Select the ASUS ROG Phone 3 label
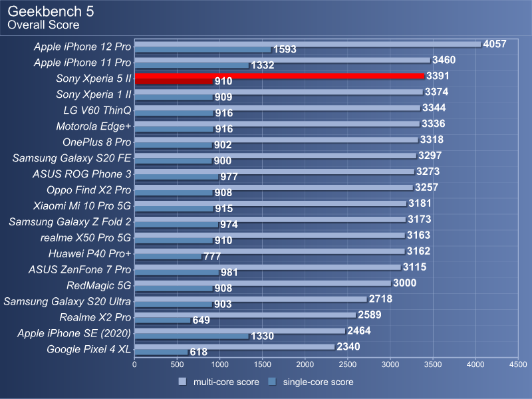532x399 pixels. coord(82,174)
